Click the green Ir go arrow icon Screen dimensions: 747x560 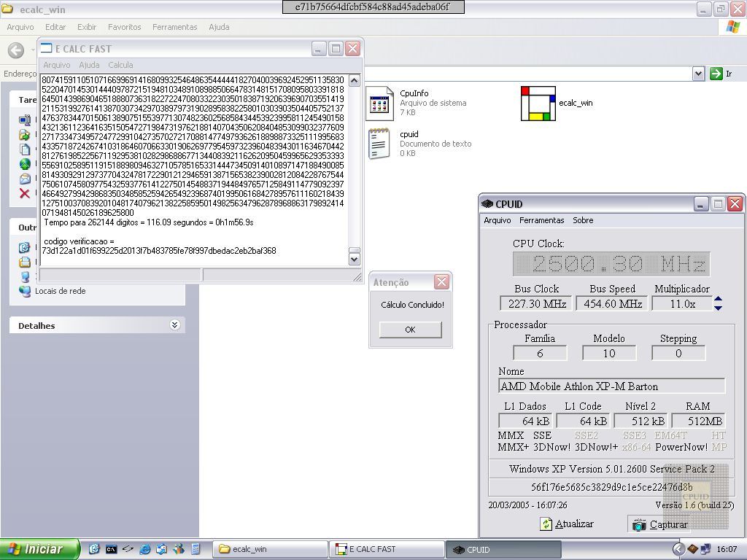coord(716,74)
